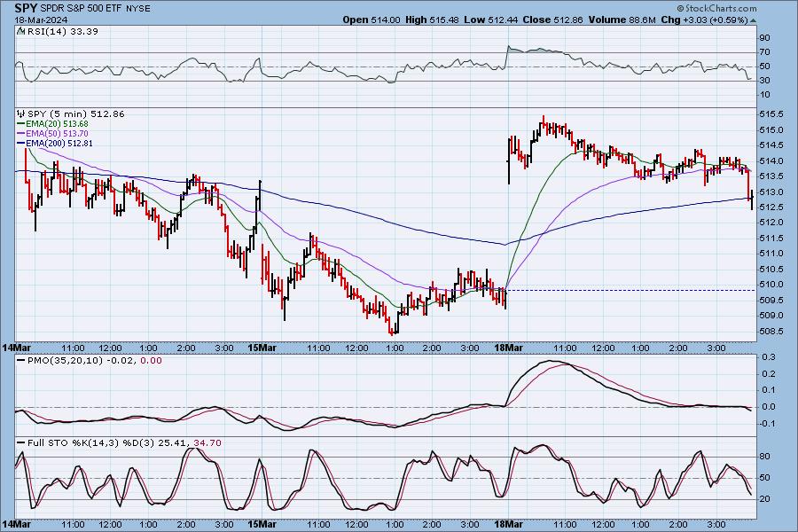The image size is (798, 532).
Task: Click the 'EMA(200) 512.81' legend text
Action: 59,144
